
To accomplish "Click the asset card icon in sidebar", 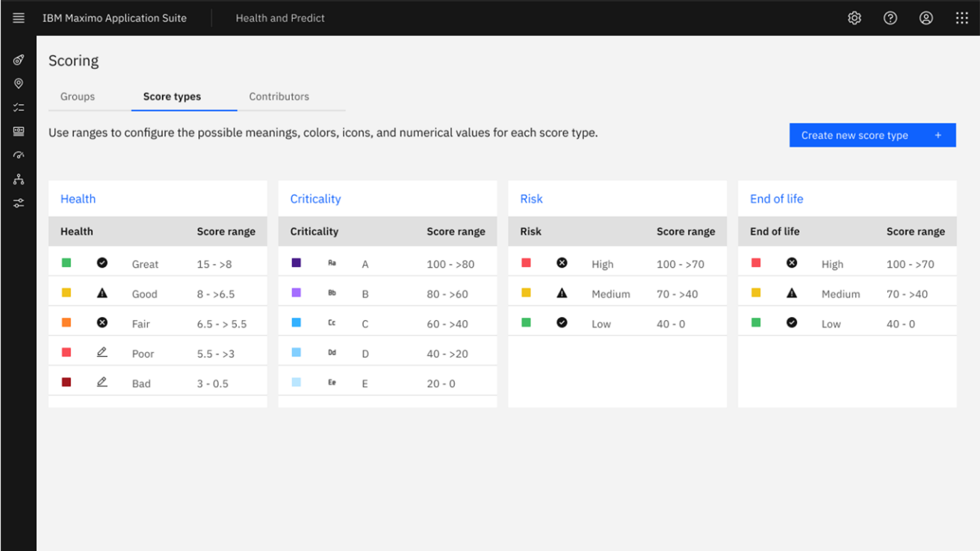I will coord(18,131).
